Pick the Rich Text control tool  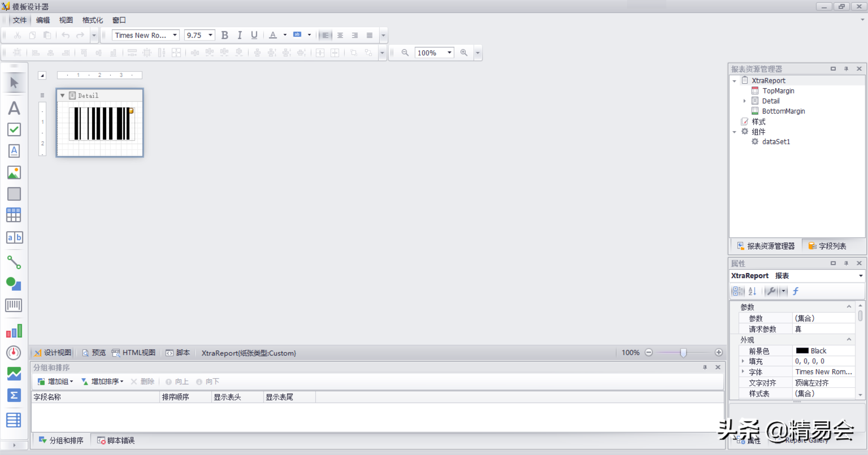click(x=14, y=151)
